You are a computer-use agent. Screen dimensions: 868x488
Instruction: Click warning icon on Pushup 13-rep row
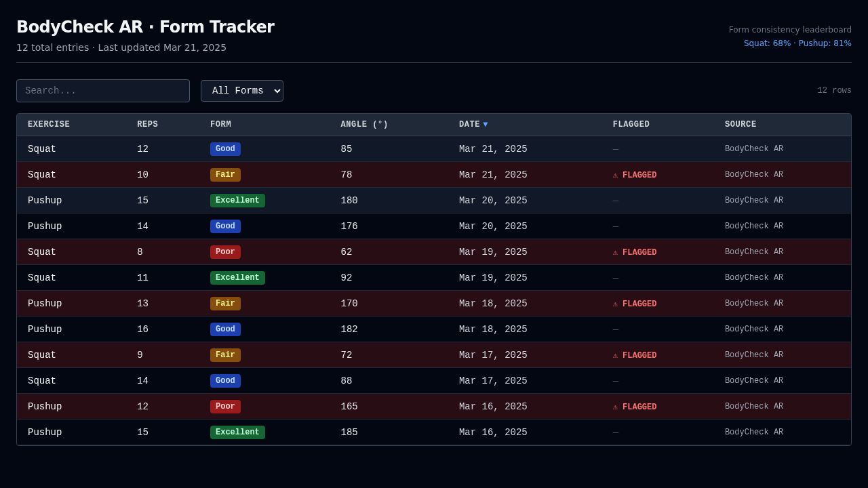(x=616, y=304)
